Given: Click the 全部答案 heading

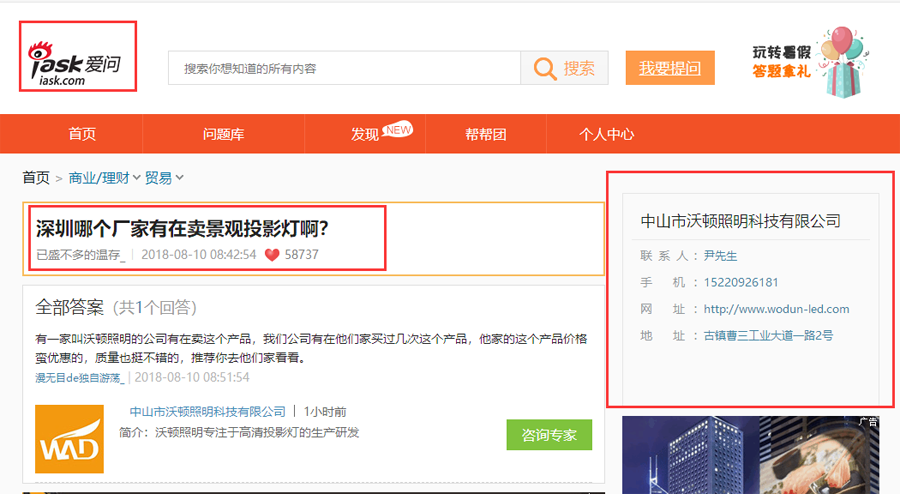Looking at the screenshot, I should (69, 308).
